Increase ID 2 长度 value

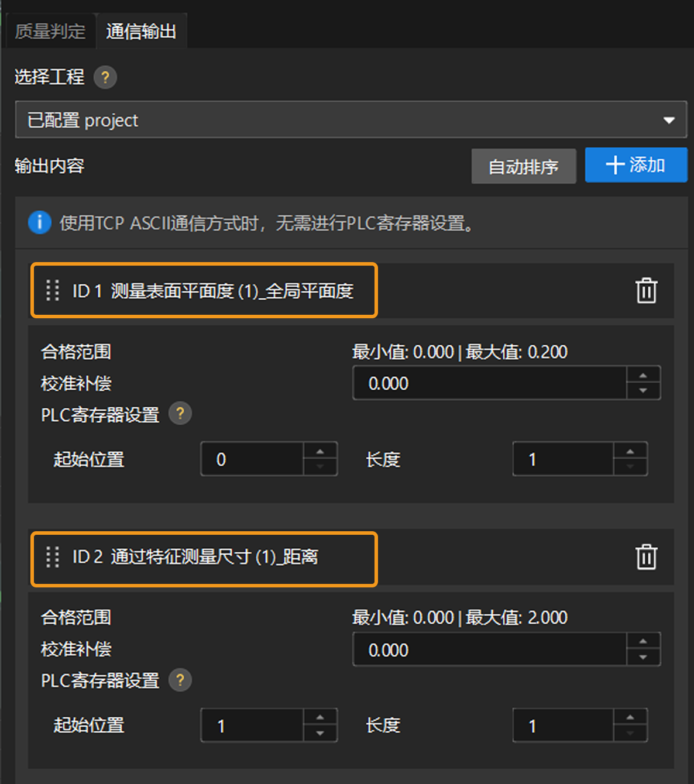point(630,717)
